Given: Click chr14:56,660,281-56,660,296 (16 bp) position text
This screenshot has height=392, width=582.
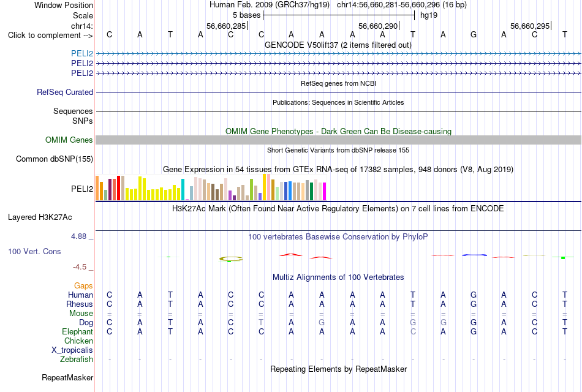Looking at the screenshot, I should click(x=402, y=5).
